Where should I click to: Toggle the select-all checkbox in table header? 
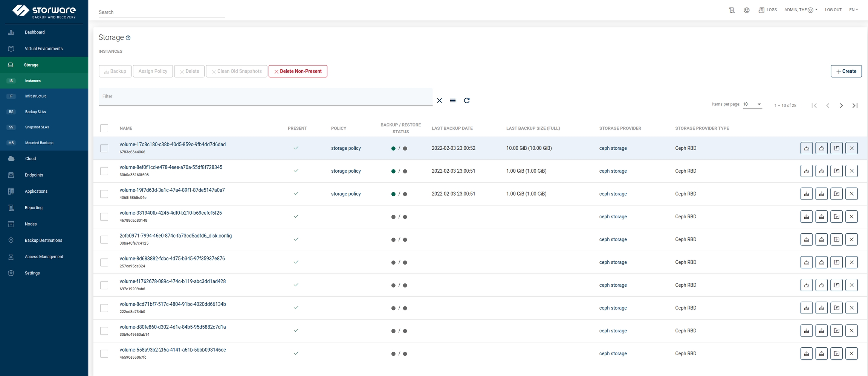pos(104,128)
